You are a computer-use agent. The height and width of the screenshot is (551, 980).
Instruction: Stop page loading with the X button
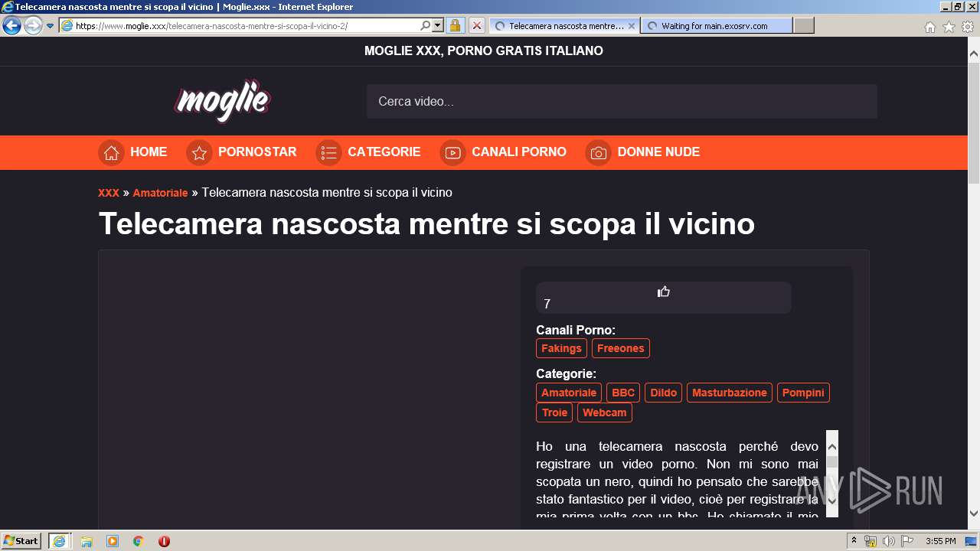point(476,25)
